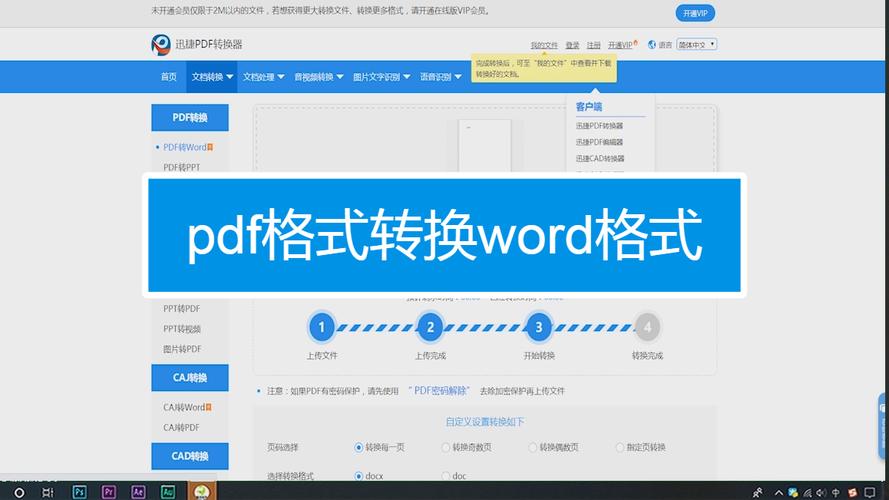889x500 pixels.
Task: Open Task View taskbar icon
Action: coord(48,493)
